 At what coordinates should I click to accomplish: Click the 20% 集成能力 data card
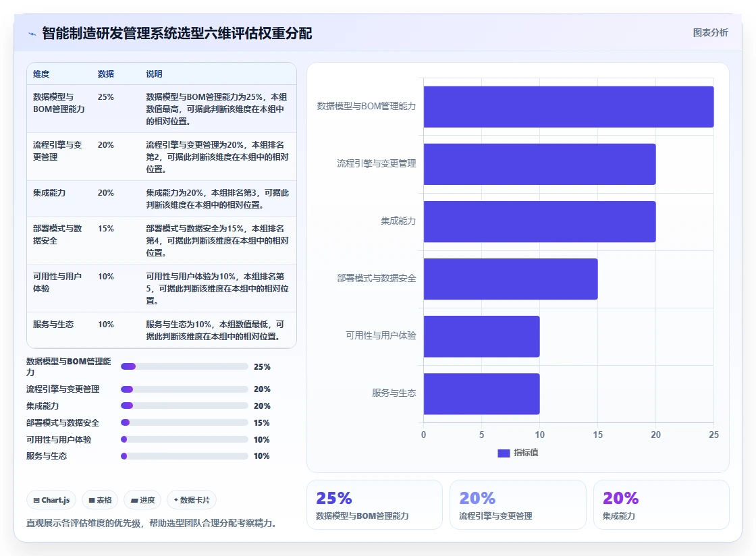pyautogui.click(x=661, y=505)
